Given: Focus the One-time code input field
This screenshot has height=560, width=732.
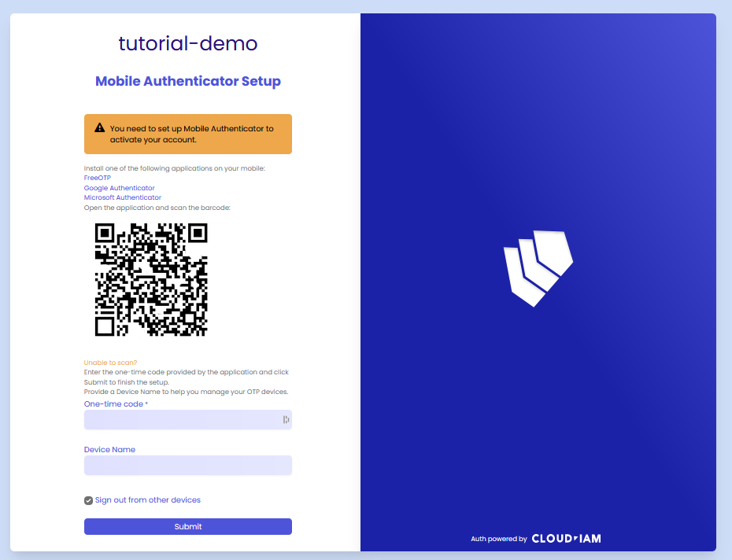Looking at the screenshot, I should click(187, 419).
